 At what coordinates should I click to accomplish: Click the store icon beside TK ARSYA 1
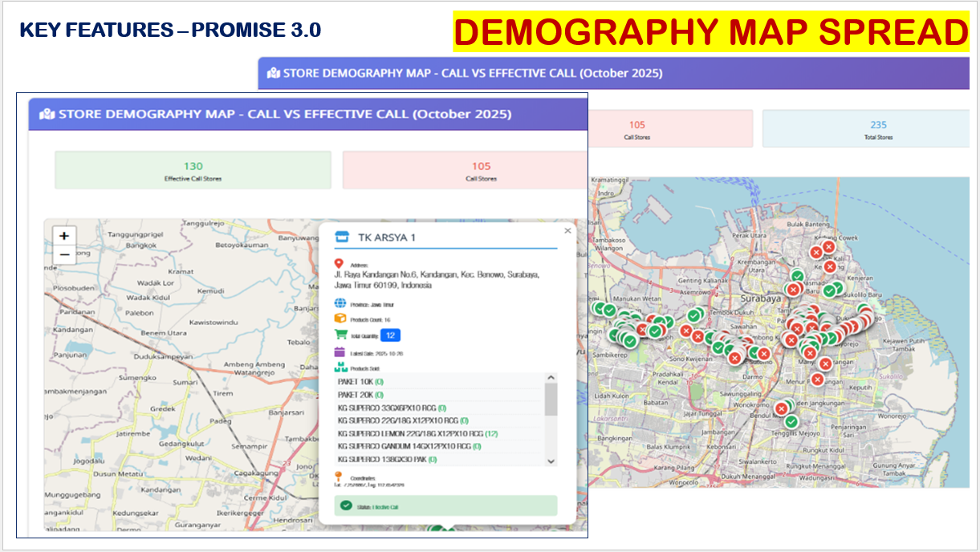(343, 237)
